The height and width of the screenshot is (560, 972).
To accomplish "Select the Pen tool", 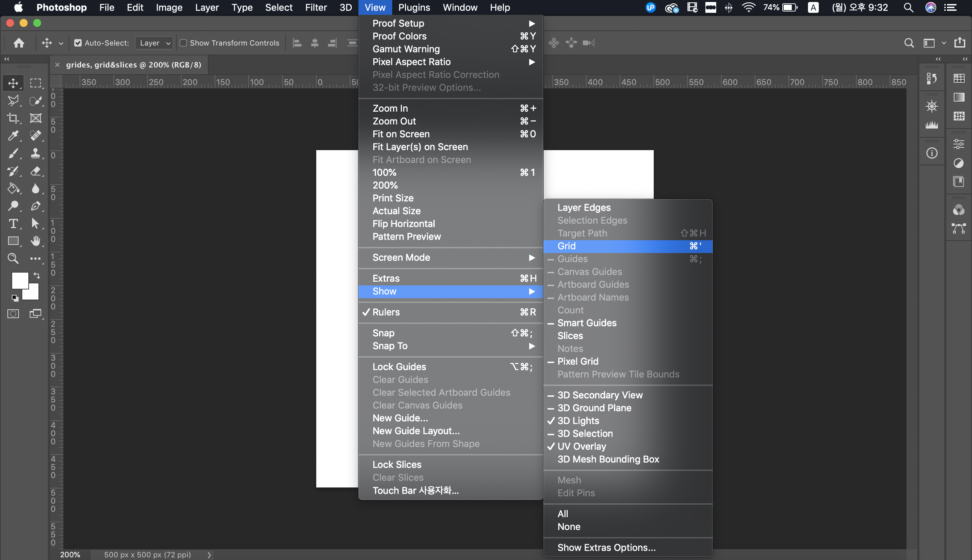I will point(35,206).
